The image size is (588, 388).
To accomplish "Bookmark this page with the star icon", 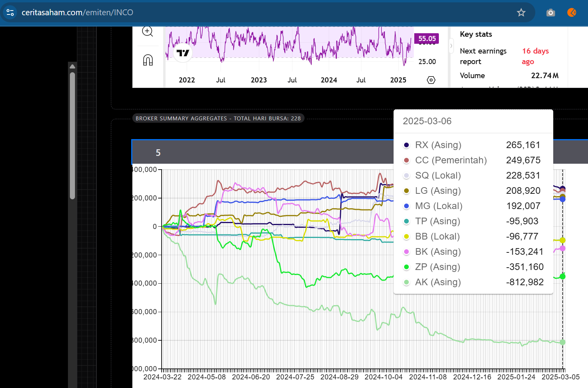I will (521, 13).
